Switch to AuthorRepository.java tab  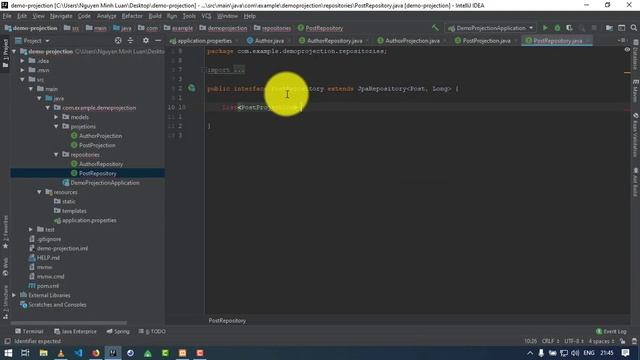pyautogui.click(x=333, y=40)
